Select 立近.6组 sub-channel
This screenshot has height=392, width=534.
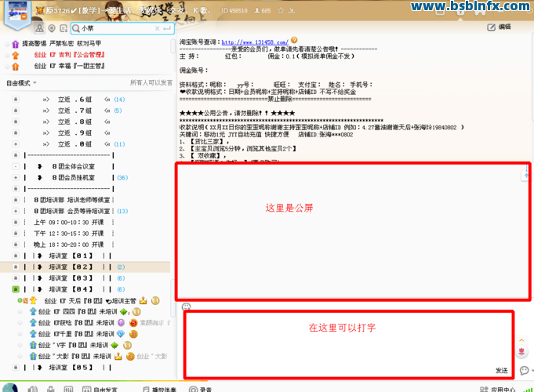pos(75,100)
